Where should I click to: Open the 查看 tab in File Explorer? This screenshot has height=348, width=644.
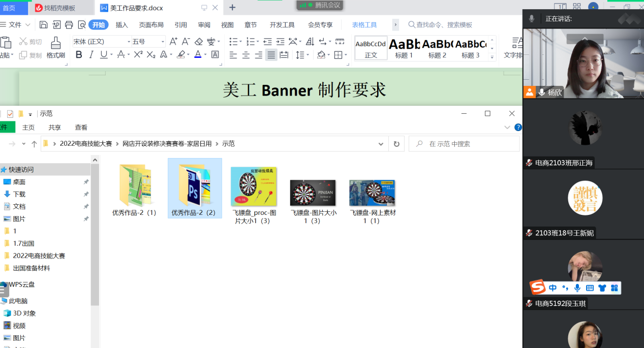[x=81, y=128]
